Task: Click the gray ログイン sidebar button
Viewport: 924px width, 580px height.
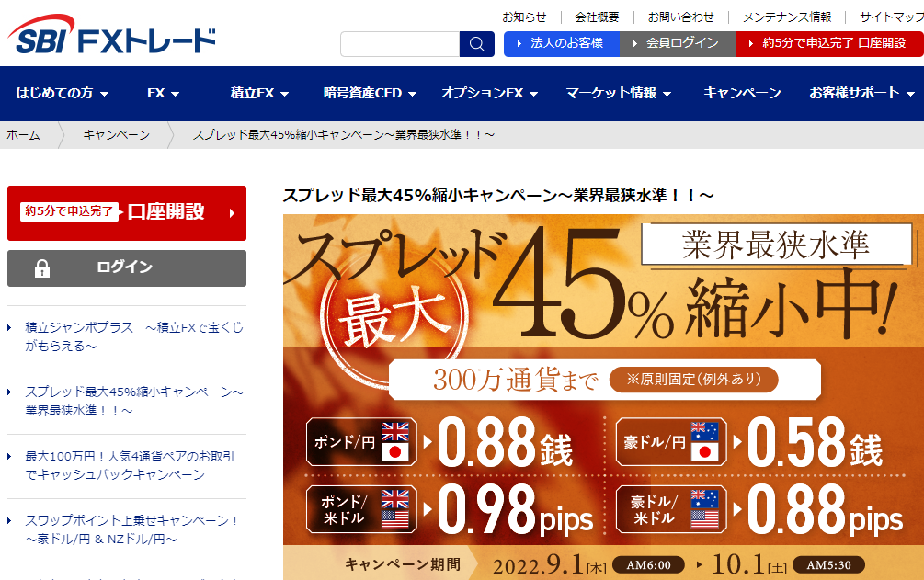Action: pos(127,268)
